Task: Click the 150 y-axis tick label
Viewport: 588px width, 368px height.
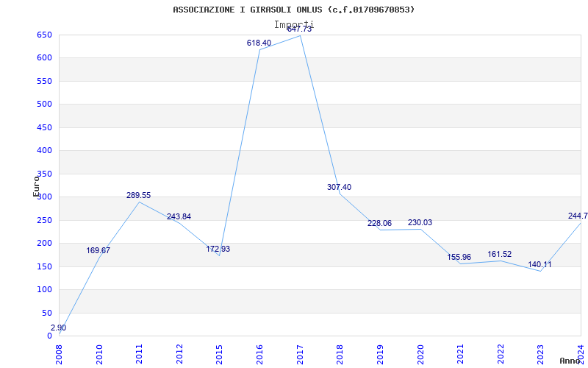Action: pos(44,266)
